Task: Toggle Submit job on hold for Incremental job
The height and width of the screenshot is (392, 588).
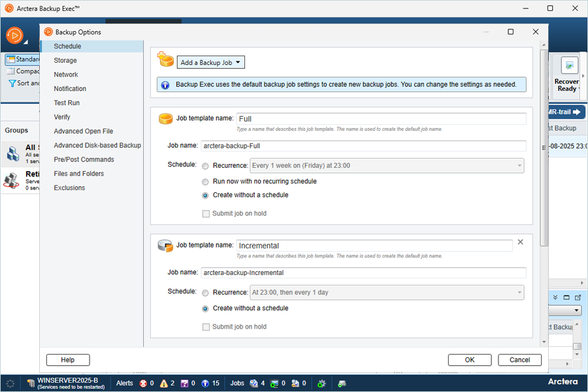Action: click(206, 327)
